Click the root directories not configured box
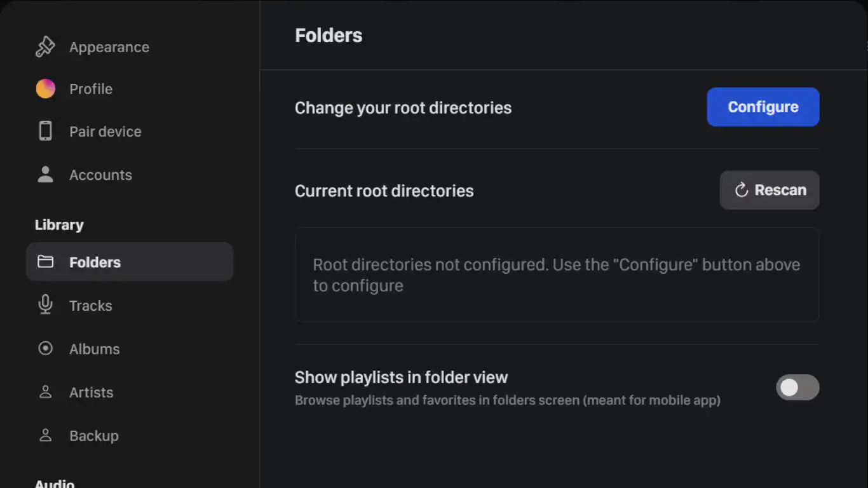868x488 pixels. tap(557, 274)
